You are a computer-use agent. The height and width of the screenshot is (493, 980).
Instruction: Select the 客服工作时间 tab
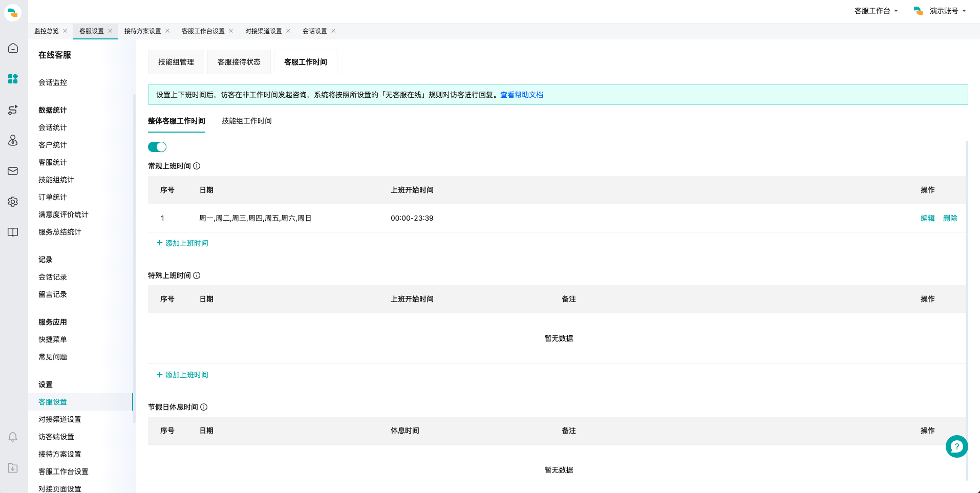pyautogui.click(x=306, y=62)
